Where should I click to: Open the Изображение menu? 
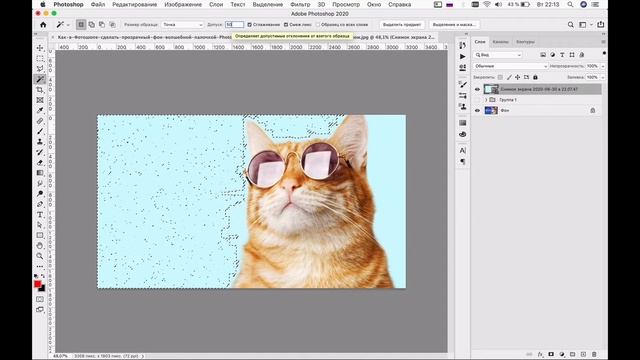pyautogui.click(x=183, y=4)
